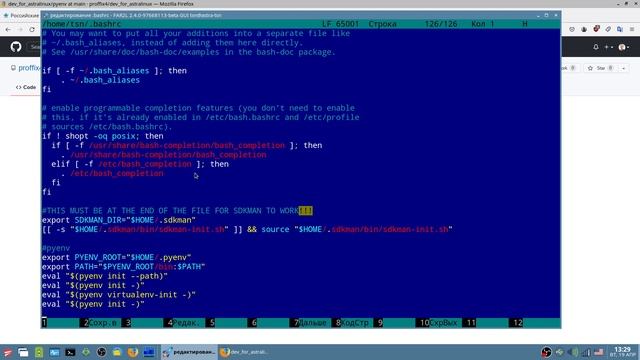Place cursor on 'export SDKMAN_DIR' line
Image resolution: width=640 pixels, height=360 pixels.
[119, 220]
